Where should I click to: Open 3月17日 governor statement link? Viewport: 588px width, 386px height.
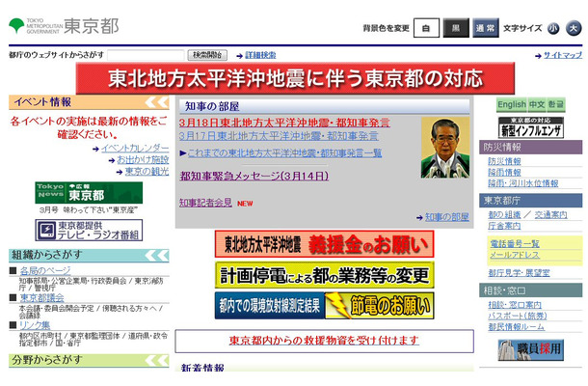pyautogui.click(x=279, y=136)
